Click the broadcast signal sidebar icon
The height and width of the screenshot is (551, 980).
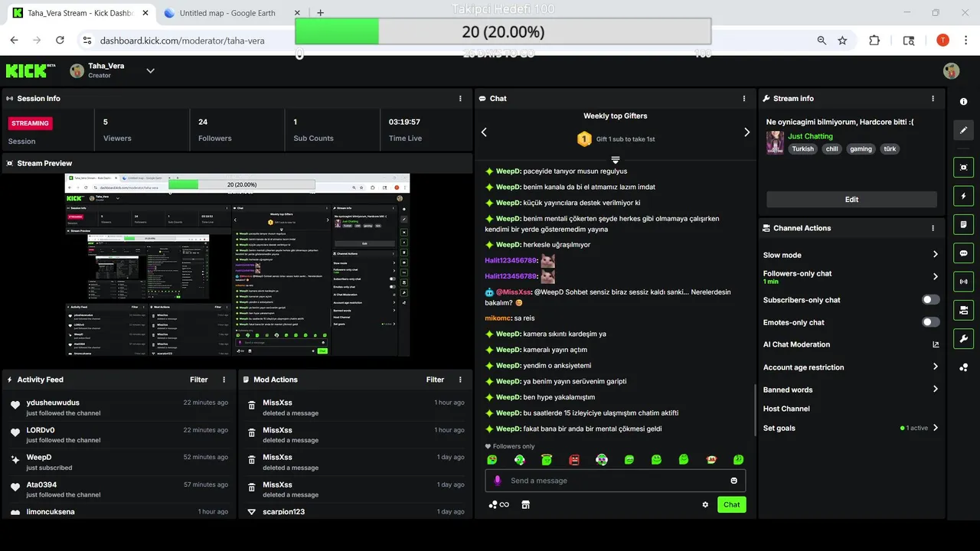[963, 282]
